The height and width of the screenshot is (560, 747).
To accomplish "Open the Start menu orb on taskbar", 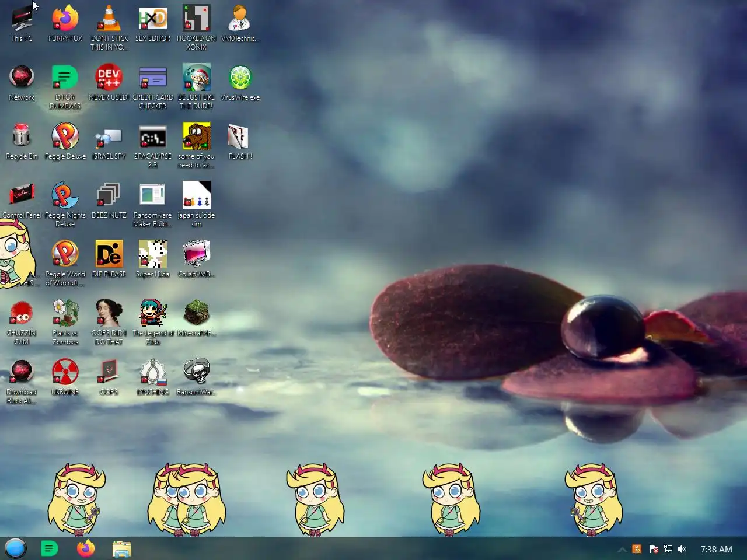I will 16,548.
